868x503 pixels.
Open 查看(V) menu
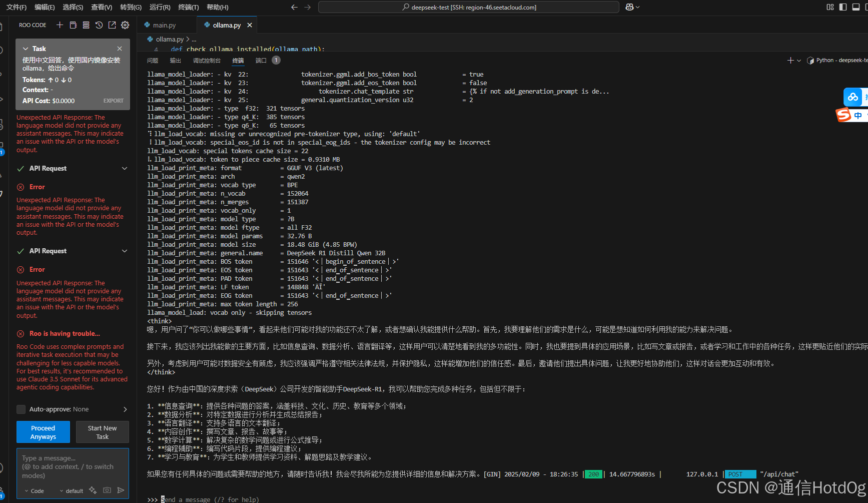click(x=102, y=7)
